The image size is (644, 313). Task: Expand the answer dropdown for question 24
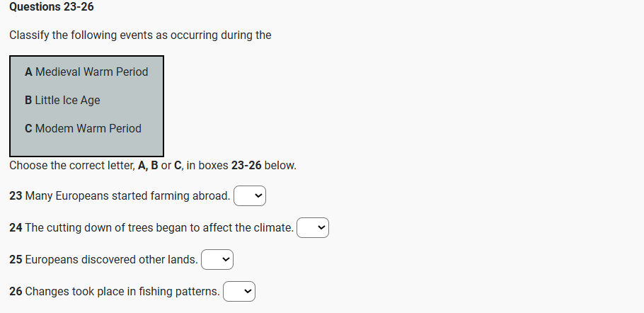313,227
